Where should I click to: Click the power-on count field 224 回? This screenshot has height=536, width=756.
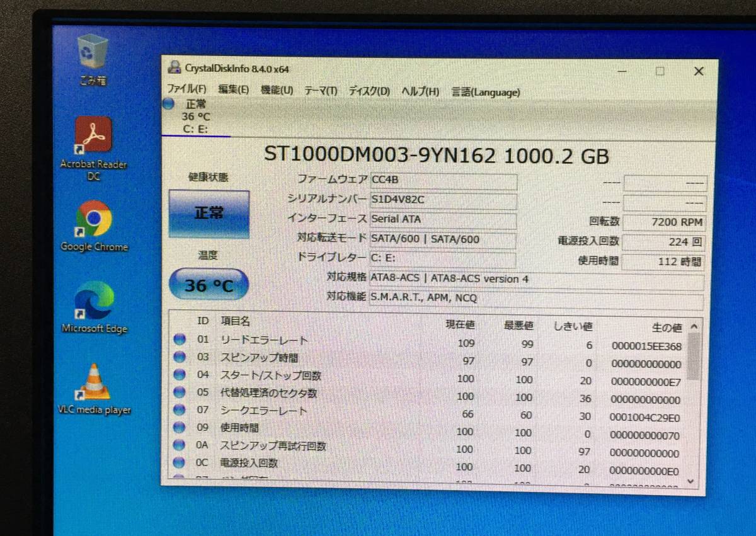pyautogui.click(x=663, y=242)
